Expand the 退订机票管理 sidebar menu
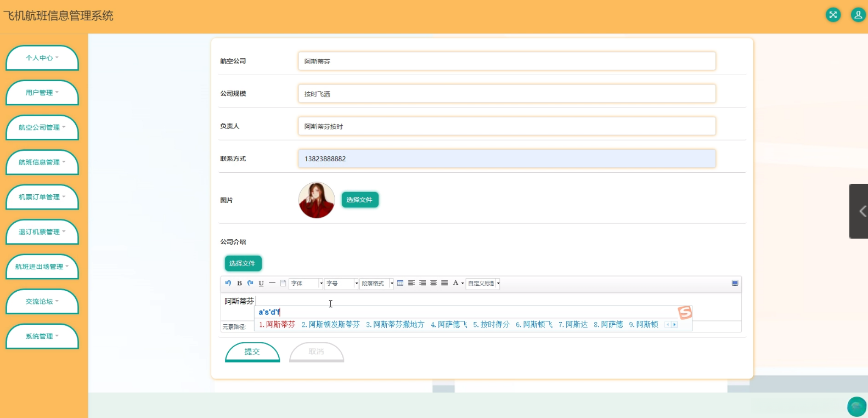Viewport: 868px width, 418px height. (42, 232)
